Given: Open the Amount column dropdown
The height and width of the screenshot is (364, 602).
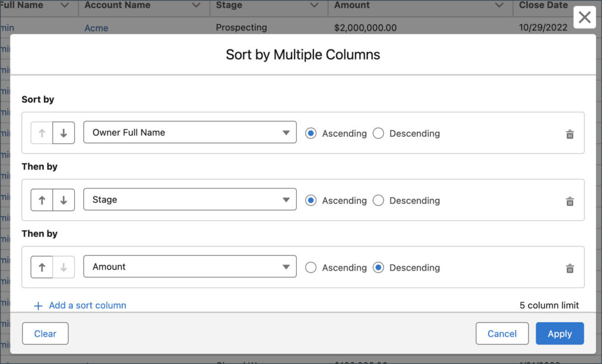Looking at the screenshot, I should coord(190,267).
